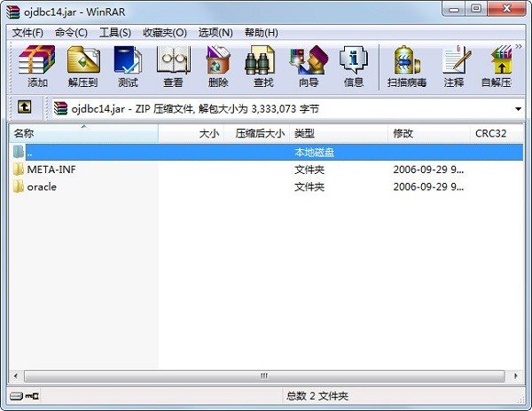Click the META-INF row's modified date
The width and height of the screenshot is (532, 411).
428,170
